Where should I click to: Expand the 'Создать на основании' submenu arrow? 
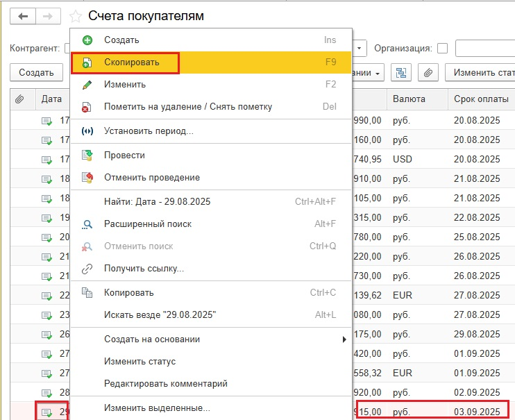coord(344,339)
